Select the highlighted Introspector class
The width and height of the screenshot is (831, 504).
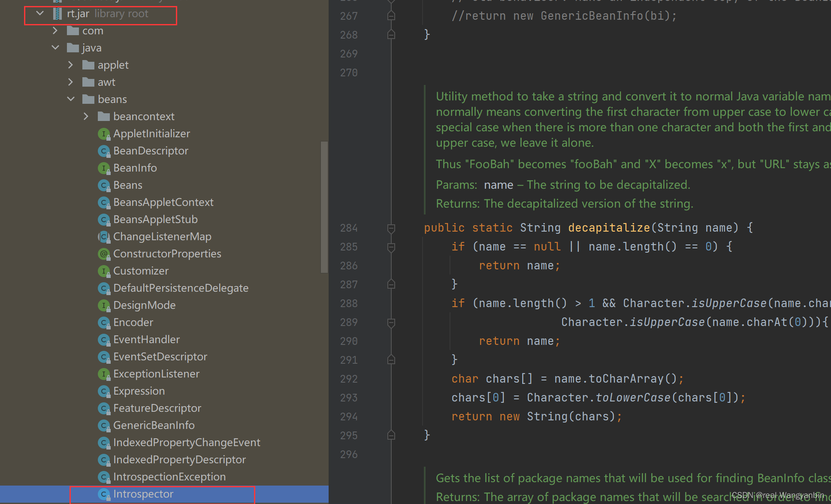click(143, 494)
